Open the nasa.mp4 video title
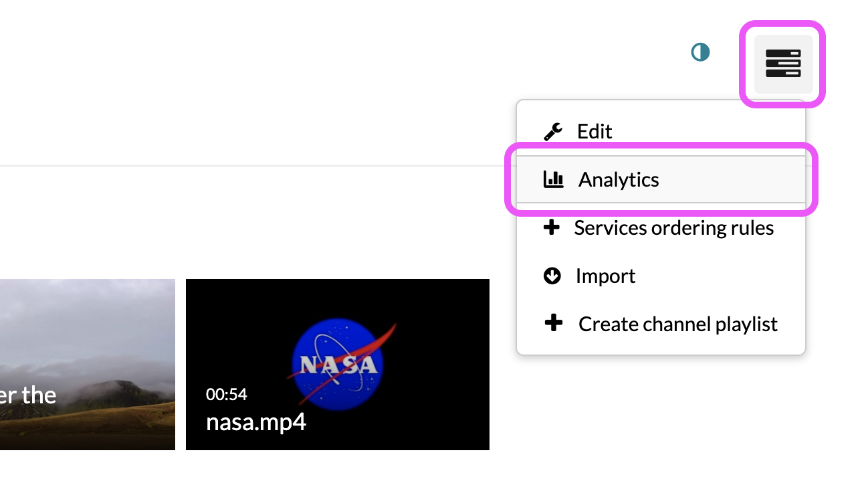The height and width of the screenshot is (491, 868). pos(256,422)
